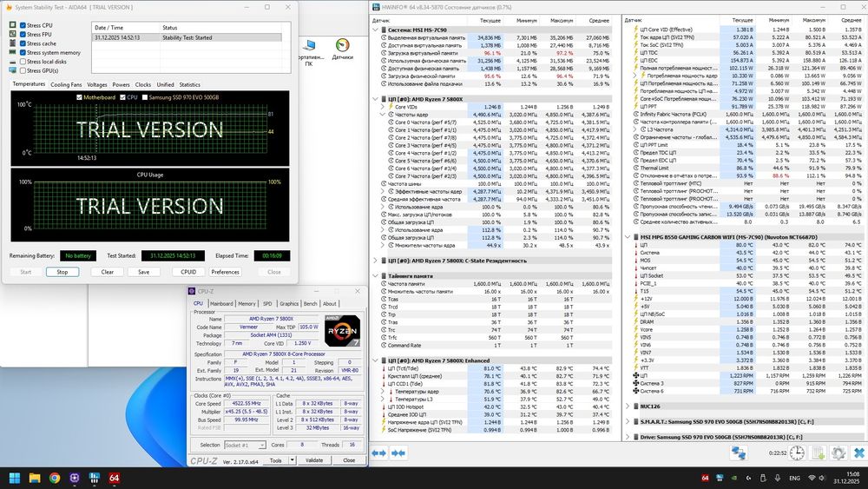Click the AMD Ryzen 7 logo in CPU-Z
Screen dimensions: 868x489
point(342,331)
